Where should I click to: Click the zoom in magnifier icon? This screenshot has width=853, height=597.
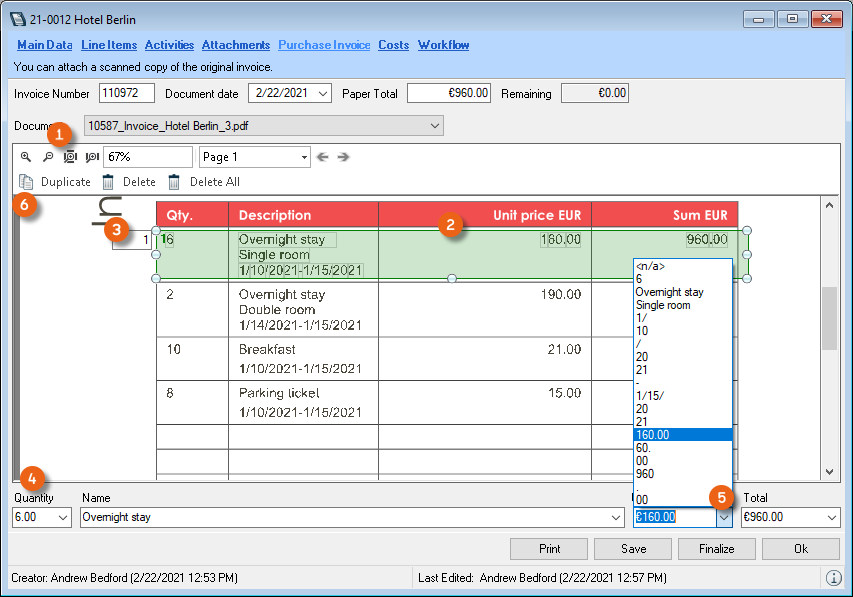(26, 158)
